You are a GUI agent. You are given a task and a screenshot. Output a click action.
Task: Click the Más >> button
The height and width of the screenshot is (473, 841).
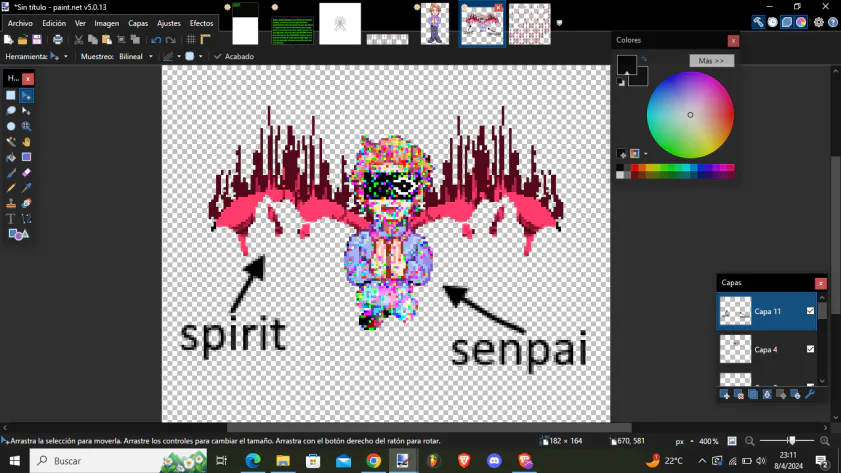point(711,61)
